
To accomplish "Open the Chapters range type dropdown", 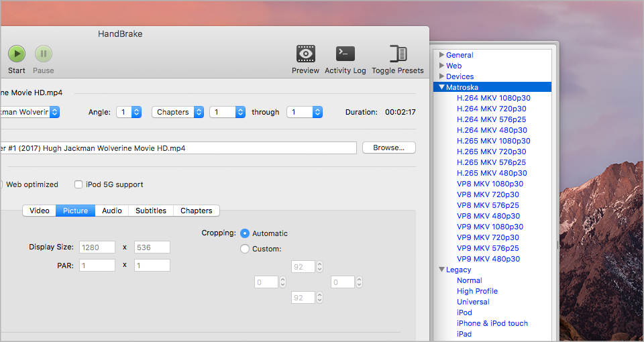I will [178, 112].
